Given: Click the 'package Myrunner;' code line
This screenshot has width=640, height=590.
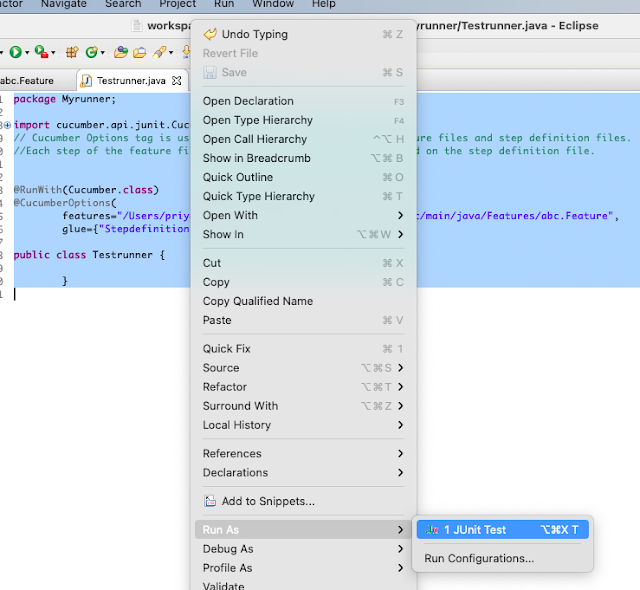Looking at the screenshot, I should click(65, 99).
